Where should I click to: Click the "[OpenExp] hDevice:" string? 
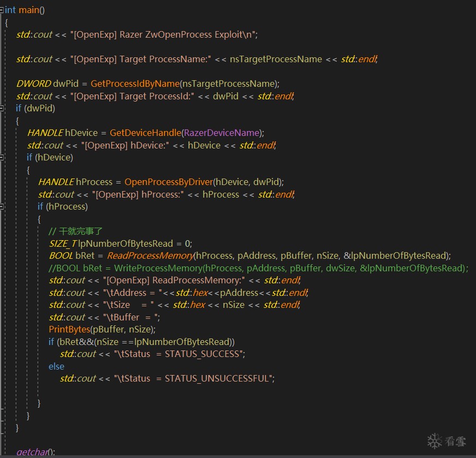point(125,145)
